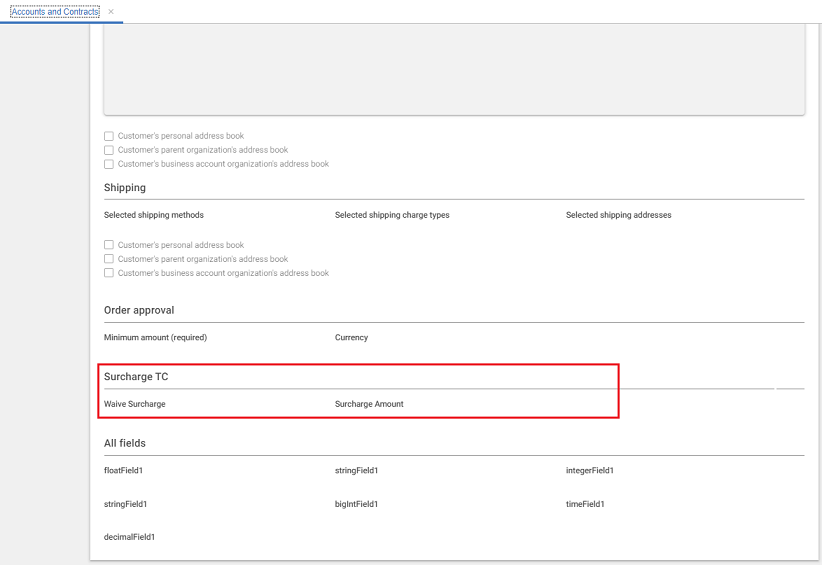
Task: Click the integerField1 label
Action: [590, 471]
